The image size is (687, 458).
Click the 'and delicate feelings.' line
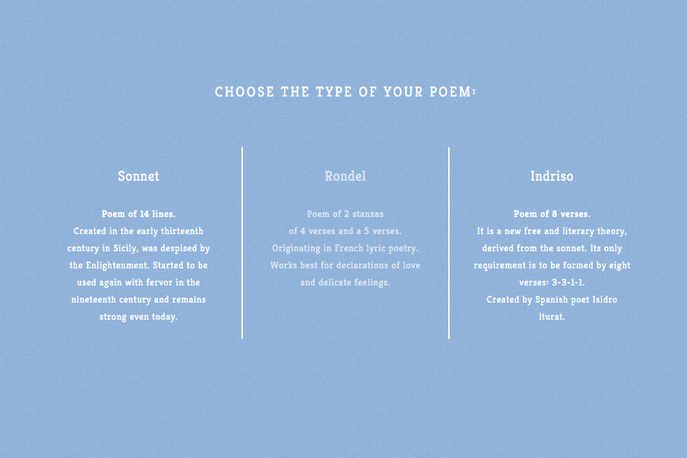click(345, 282)
